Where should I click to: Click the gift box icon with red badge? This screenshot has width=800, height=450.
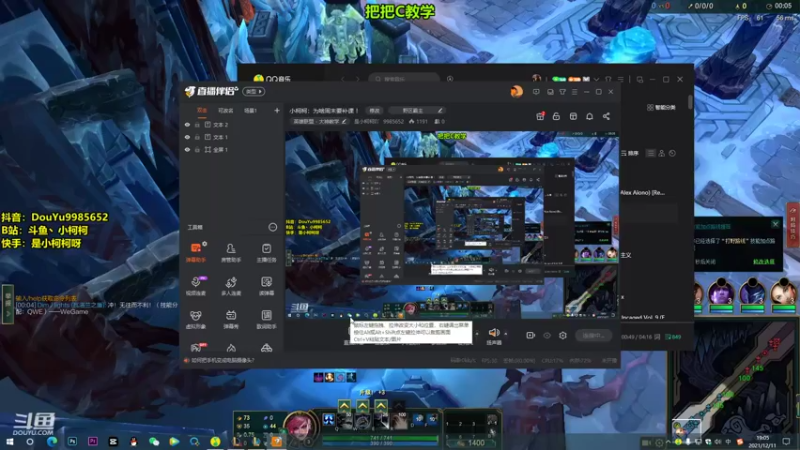[x=540, y=116]
